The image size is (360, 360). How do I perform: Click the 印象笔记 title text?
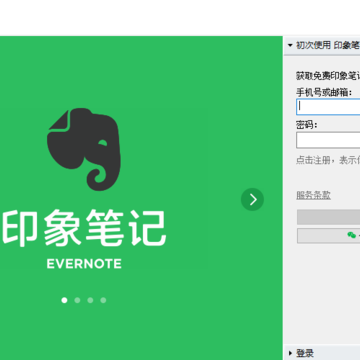coord(85,228)
